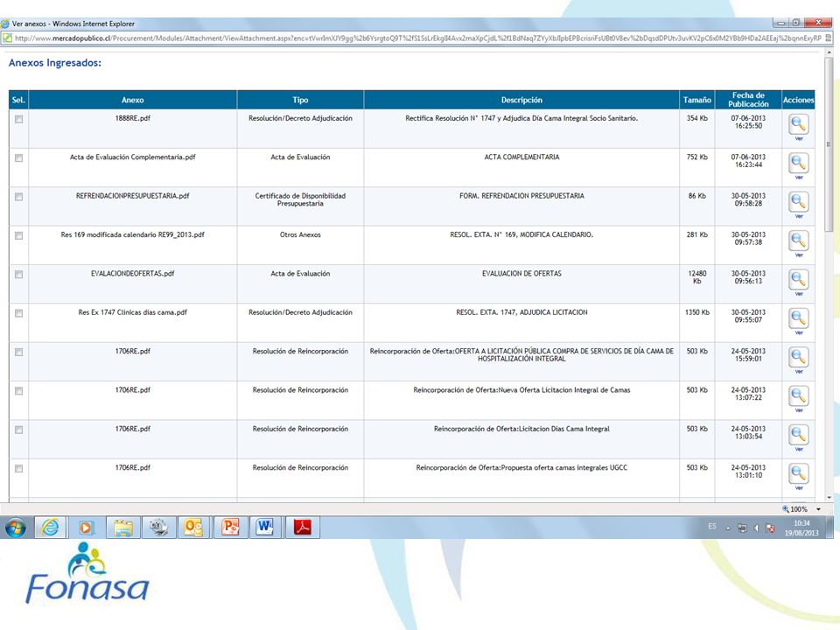Screen dimensions: 840x630
Task: Click the network tray icon
Action: 742,528
